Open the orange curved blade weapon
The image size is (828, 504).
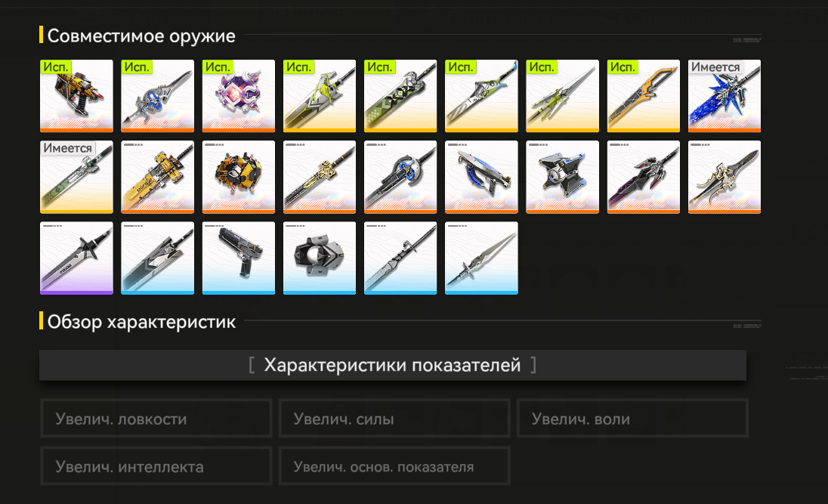[643, 96]
